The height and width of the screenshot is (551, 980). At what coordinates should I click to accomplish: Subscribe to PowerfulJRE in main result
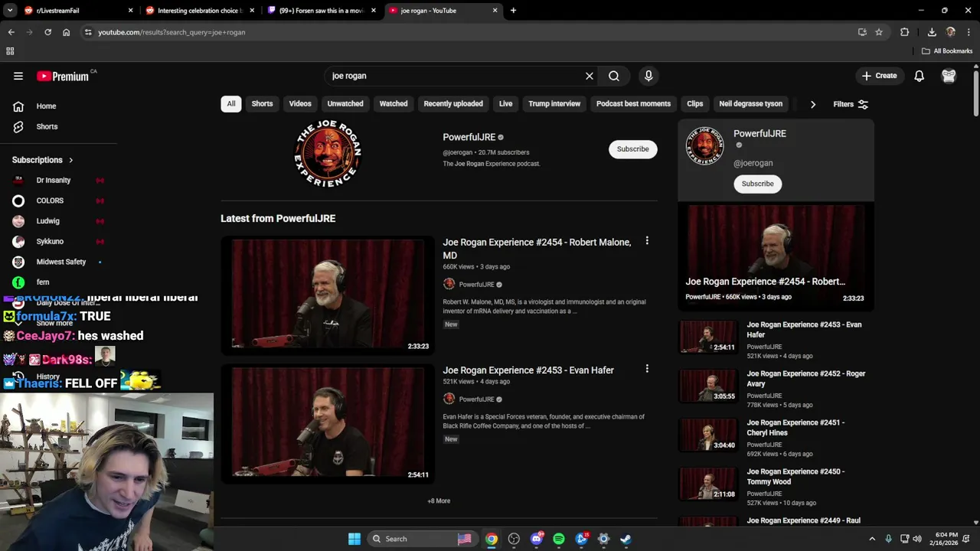tap(633, 149)
